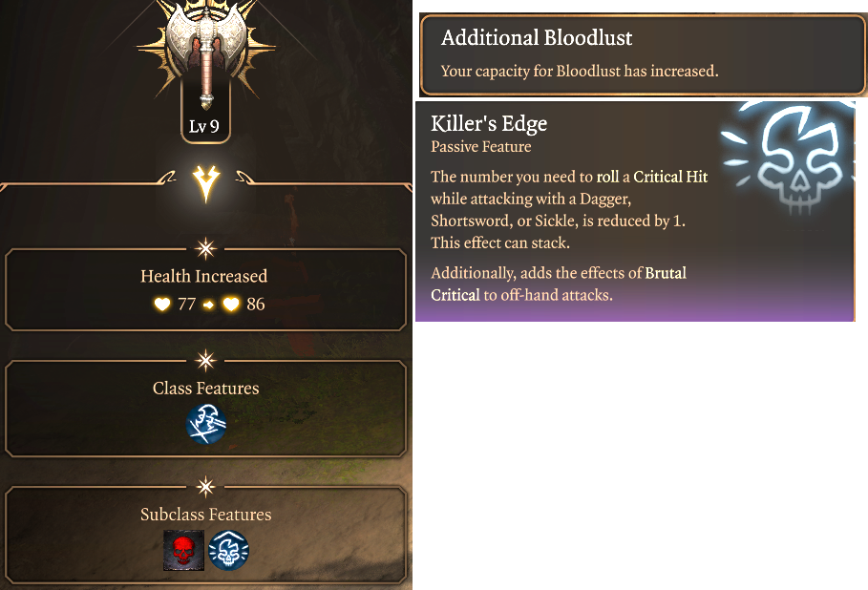
Task: Open the Critical Hit keyword link
Action: tap(670, 177)
